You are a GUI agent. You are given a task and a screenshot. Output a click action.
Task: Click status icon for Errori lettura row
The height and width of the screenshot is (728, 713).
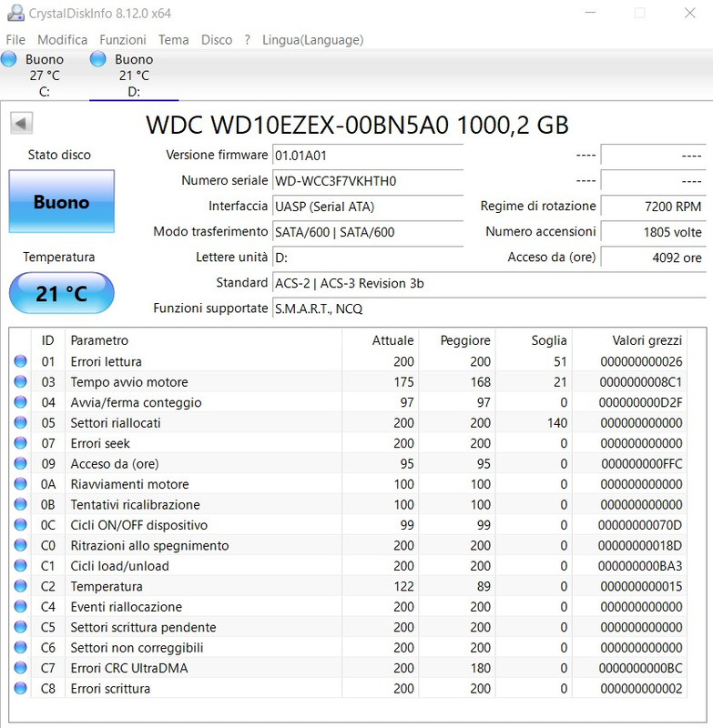20,361
